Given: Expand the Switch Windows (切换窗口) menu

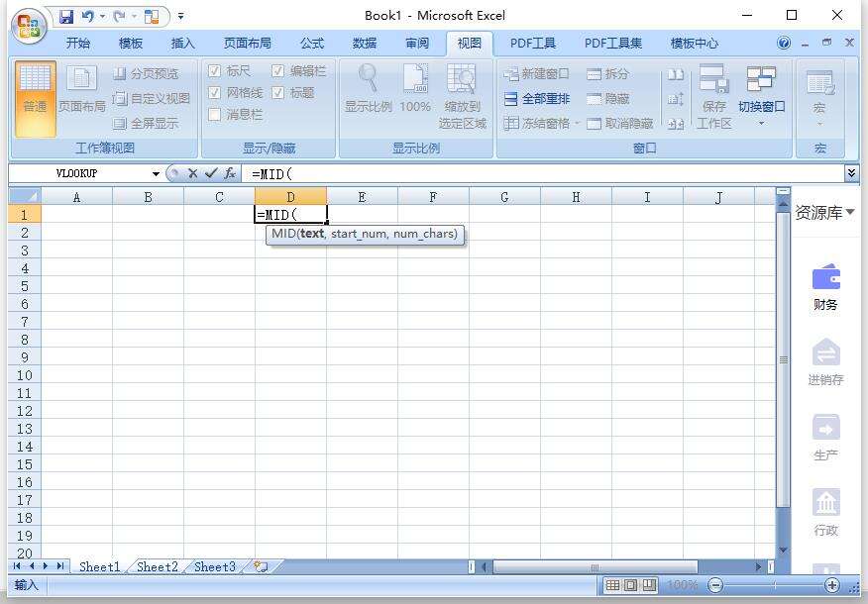Looking at the screenshot, I should pyautogui.click(x=761, y=97).
